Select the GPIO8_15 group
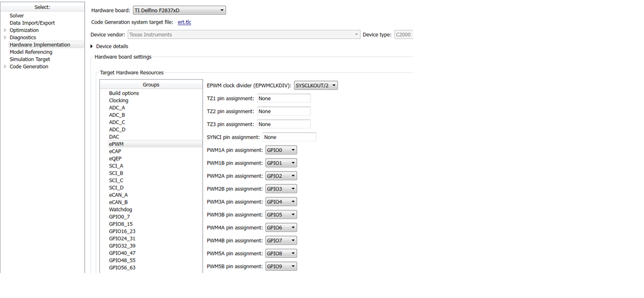The height and width of the screenshot is (298, 644). [x=121, y=224]
